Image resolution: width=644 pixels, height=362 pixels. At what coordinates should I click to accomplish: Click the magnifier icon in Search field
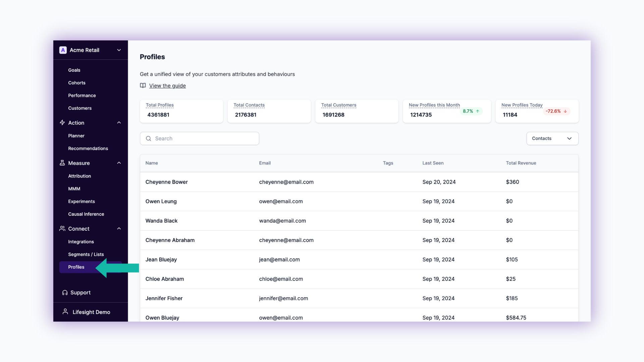pos(149,138)
